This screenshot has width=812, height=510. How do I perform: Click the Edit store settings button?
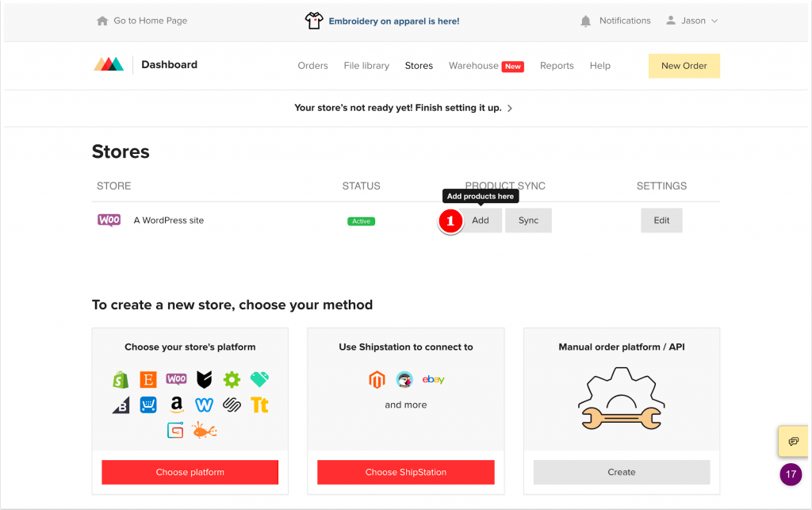661,220
